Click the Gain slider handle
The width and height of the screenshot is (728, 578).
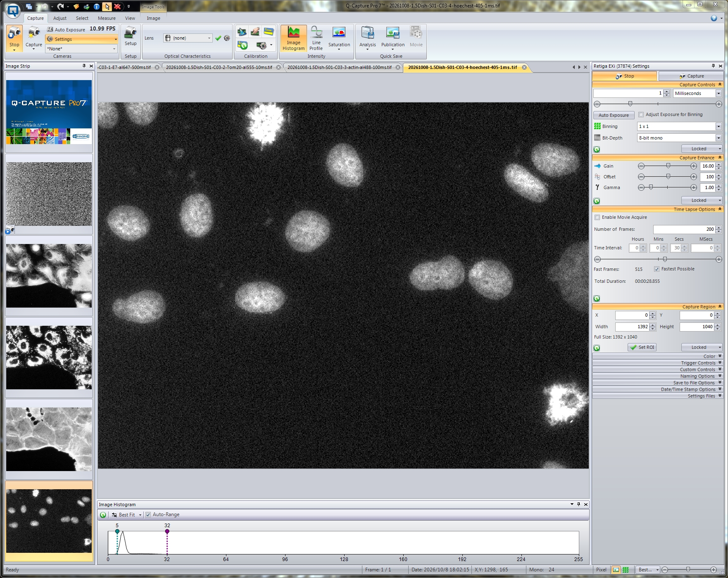(x=668, y=166)
